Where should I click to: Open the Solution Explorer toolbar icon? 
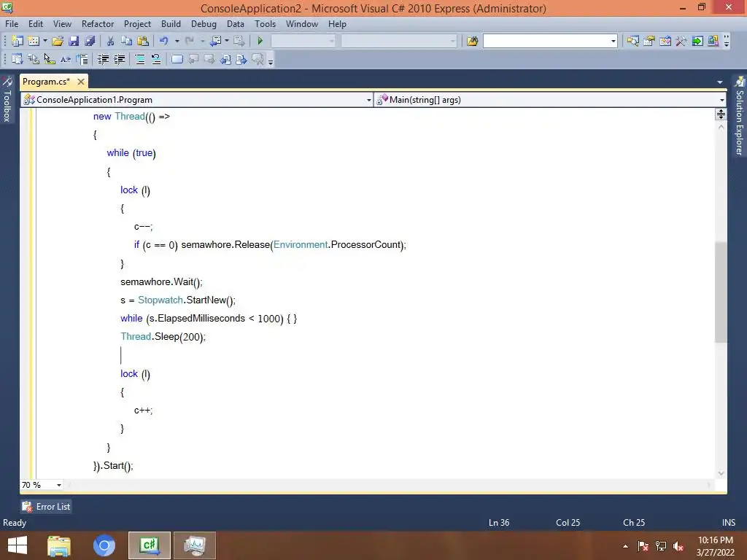[632, 41]
